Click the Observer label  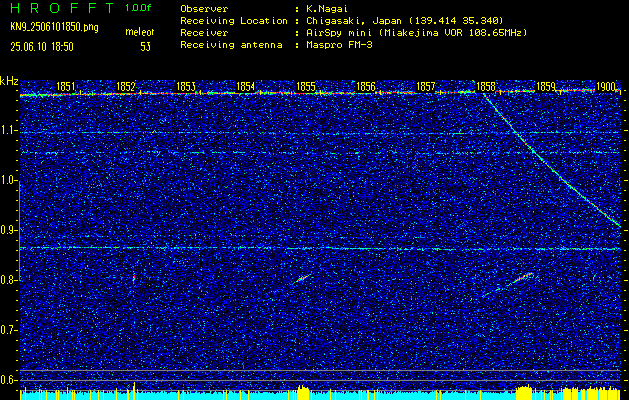coord(204,9)
